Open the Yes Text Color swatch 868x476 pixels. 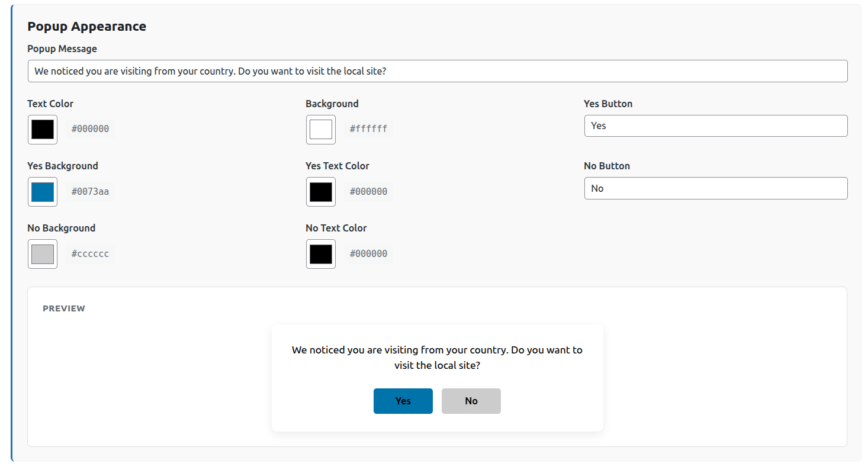321,192
